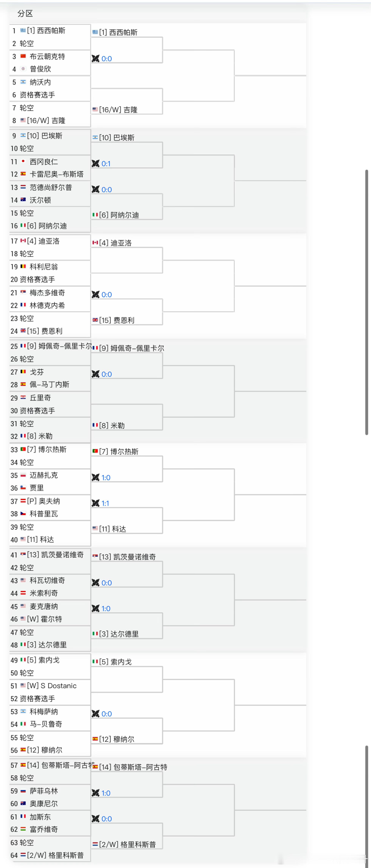Viewport: 371px width, 868px height.
Task: Open head-to-head rackets icon beside 1:1 score
Action: coord(96,503)
